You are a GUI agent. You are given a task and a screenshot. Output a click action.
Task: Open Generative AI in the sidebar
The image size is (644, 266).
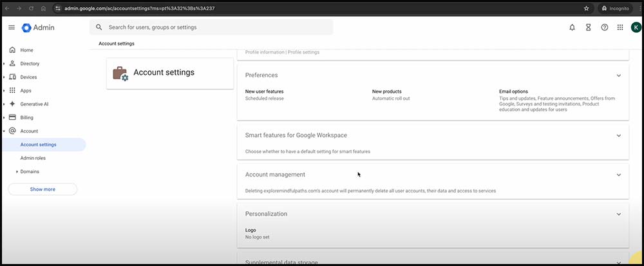[x=34, y=104]
